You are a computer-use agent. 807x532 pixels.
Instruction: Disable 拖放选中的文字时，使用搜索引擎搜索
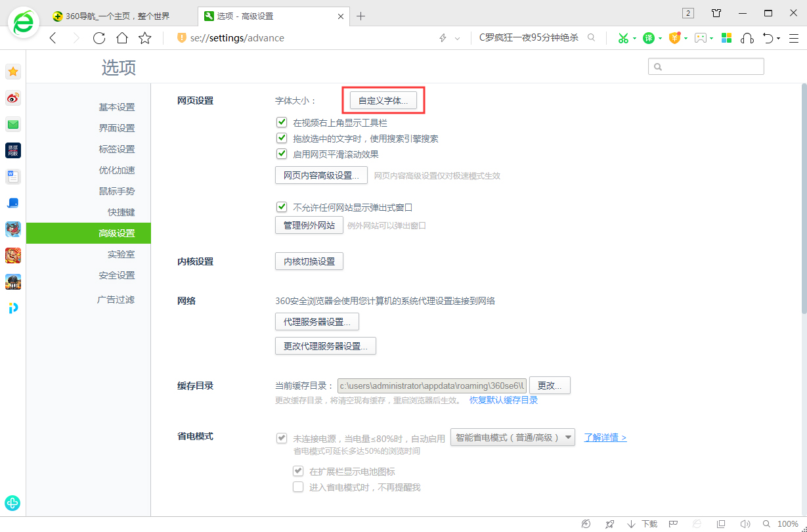[x=282, y=138]
